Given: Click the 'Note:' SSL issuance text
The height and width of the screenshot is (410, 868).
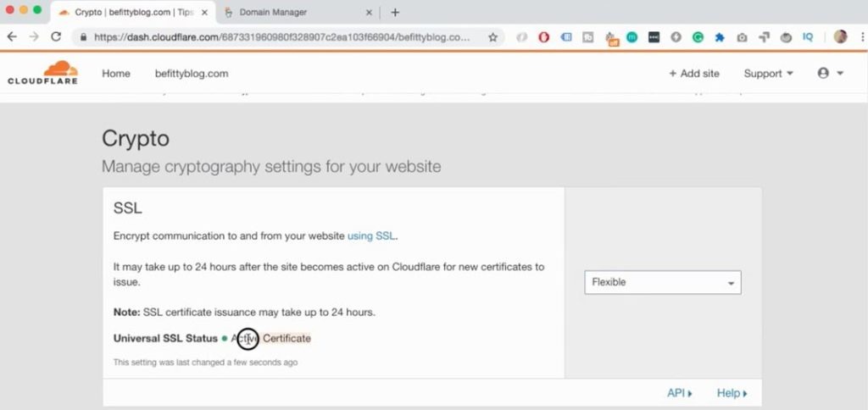Looking at the screenshot, I should (x=244, y=312).
